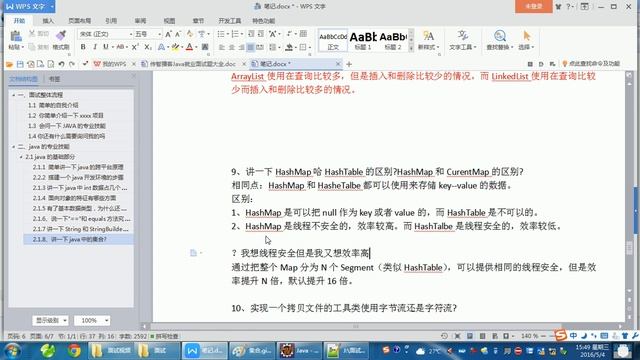Screen dimensions: 640x360
Task: Apply yellow text highlight color
Action: 175,47
